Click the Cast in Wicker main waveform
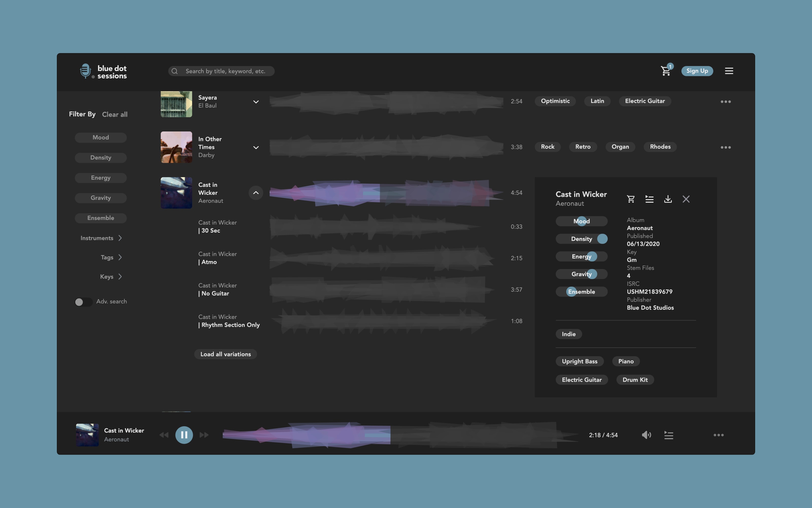 point(386,193)
